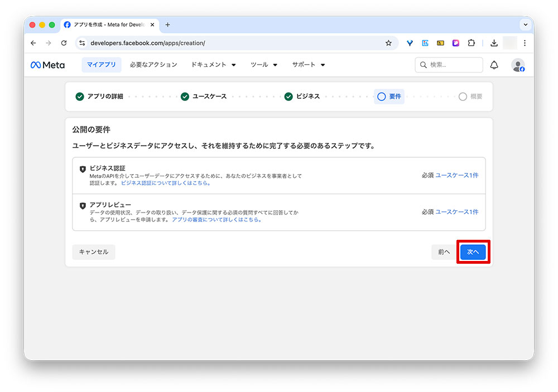The image size is (558, 392).
Task: Select 必要なアクション in the navbar
Action: click(155, 65)
